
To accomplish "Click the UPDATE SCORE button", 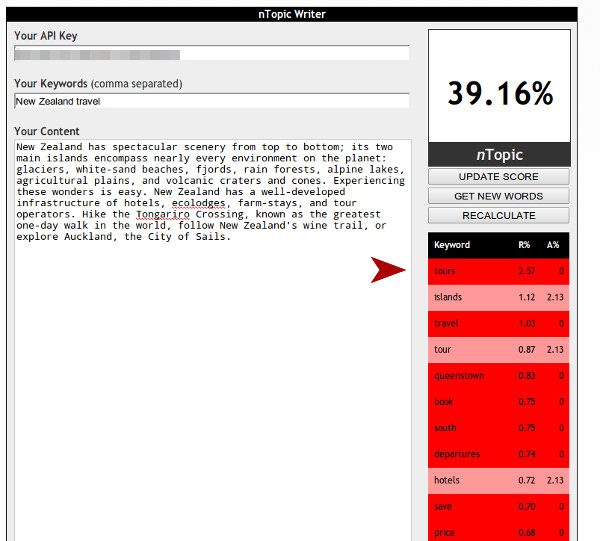I will click(499, 177).
